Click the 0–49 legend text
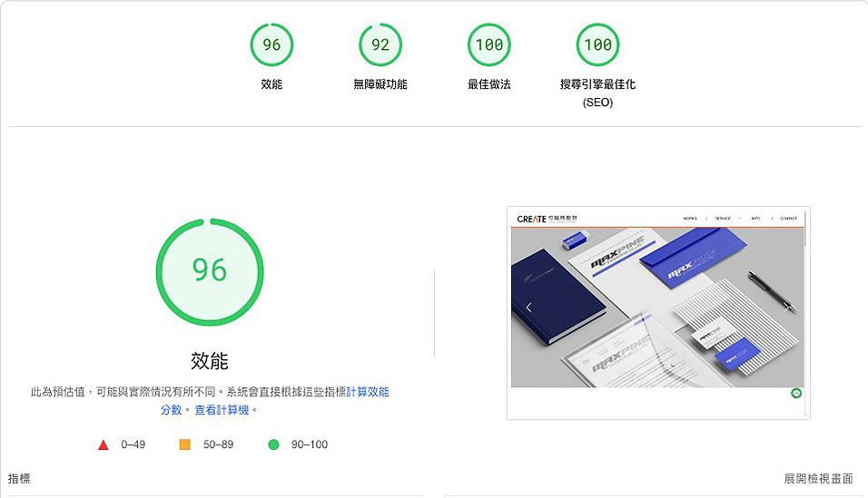This screenshot has height=498, width=868. pos(133,444)
